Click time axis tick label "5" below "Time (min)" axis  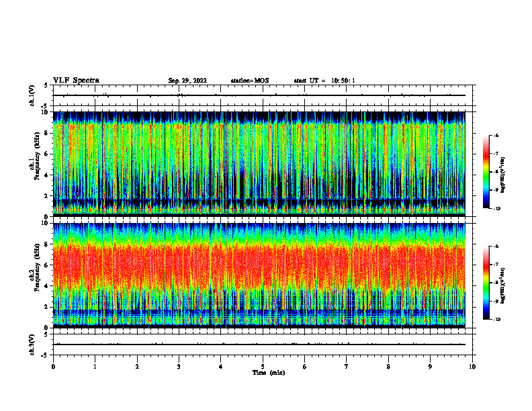click(x=263, y=367)
